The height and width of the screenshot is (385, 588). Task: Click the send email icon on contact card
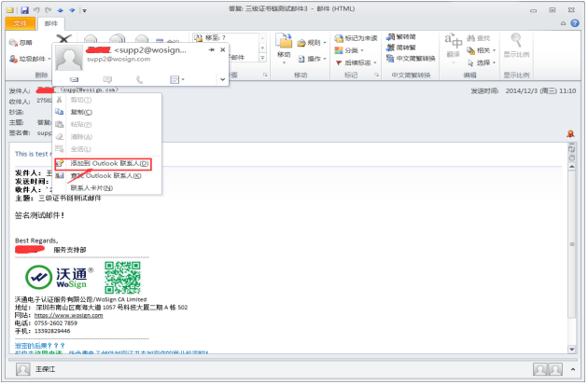click(76, 80)
